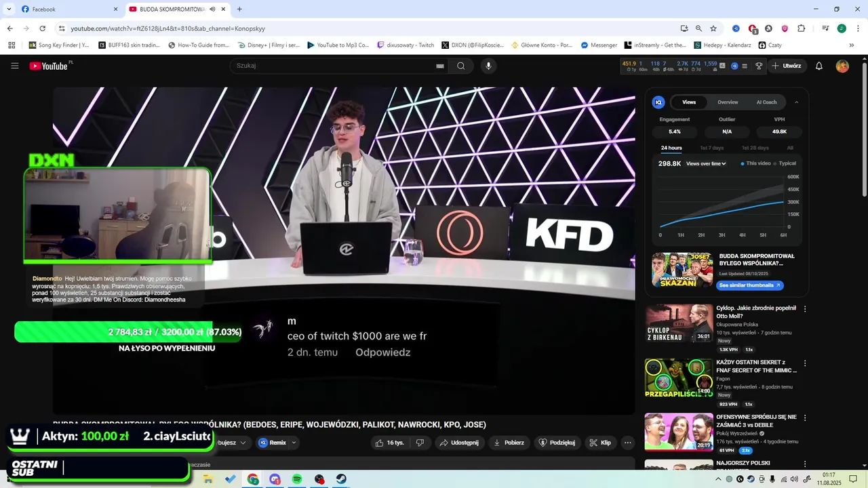The width and height of the screenshot is (868, 488).
Task: Open the subscription notification dropdown beside Remix
Action: 242,443
